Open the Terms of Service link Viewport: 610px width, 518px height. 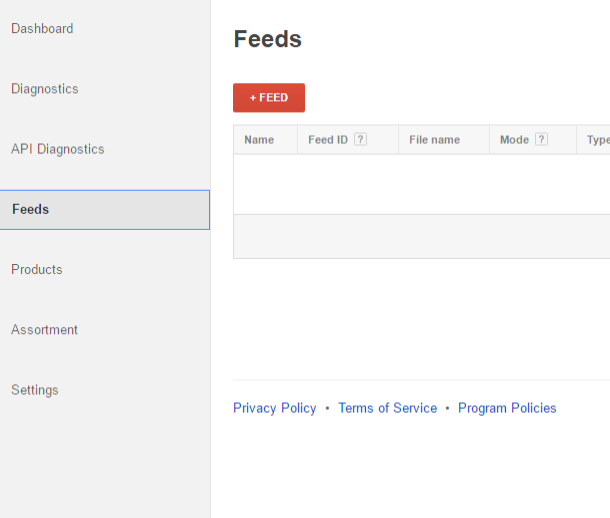tap(388, 408)
